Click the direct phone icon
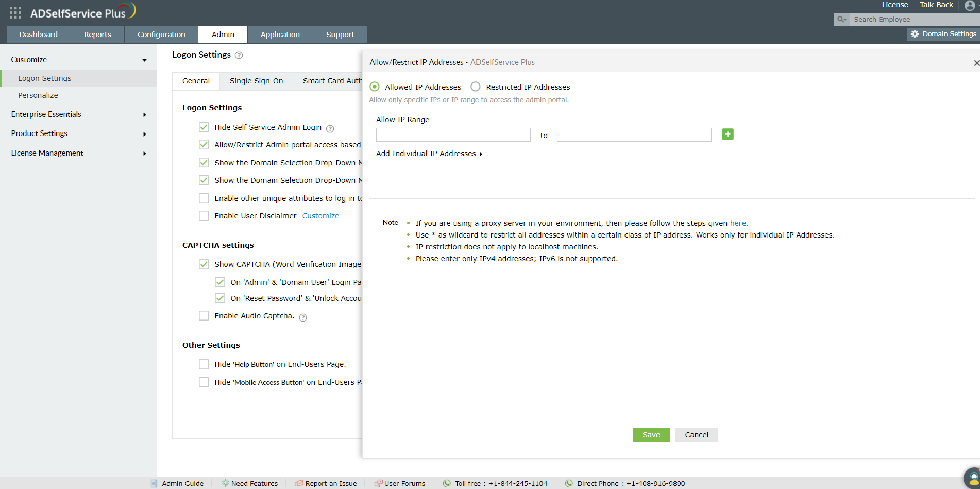This screenshot has width=980, height=489. 569,483
